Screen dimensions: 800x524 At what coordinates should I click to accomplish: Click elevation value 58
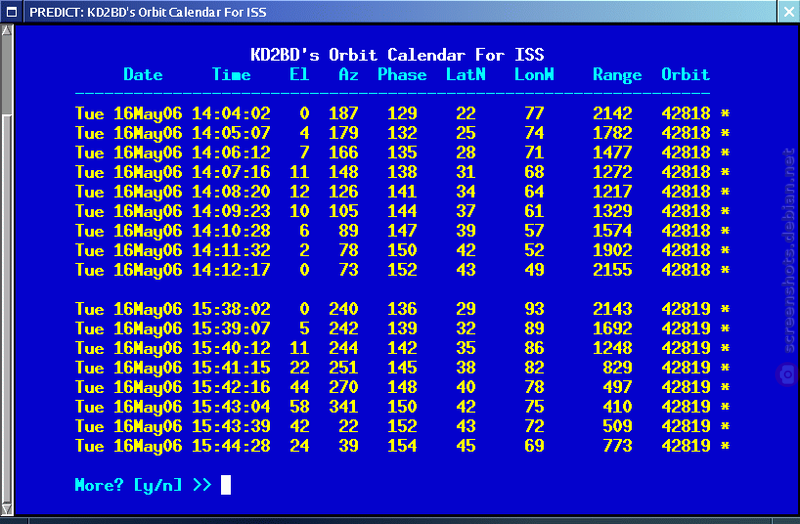tap(299, 407)
